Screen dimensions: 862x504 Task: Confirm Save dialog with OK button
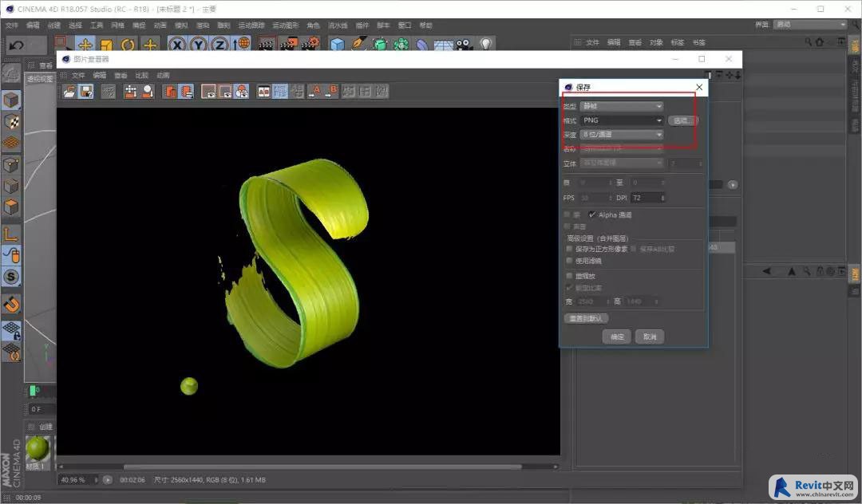[x=617, y=337]
